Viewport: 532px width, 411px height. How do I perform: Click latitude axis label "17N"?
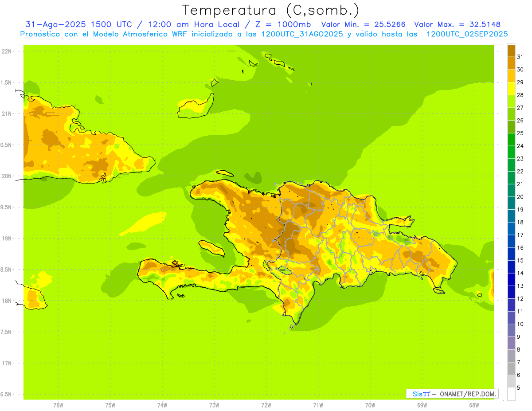[x=7, y=363]
